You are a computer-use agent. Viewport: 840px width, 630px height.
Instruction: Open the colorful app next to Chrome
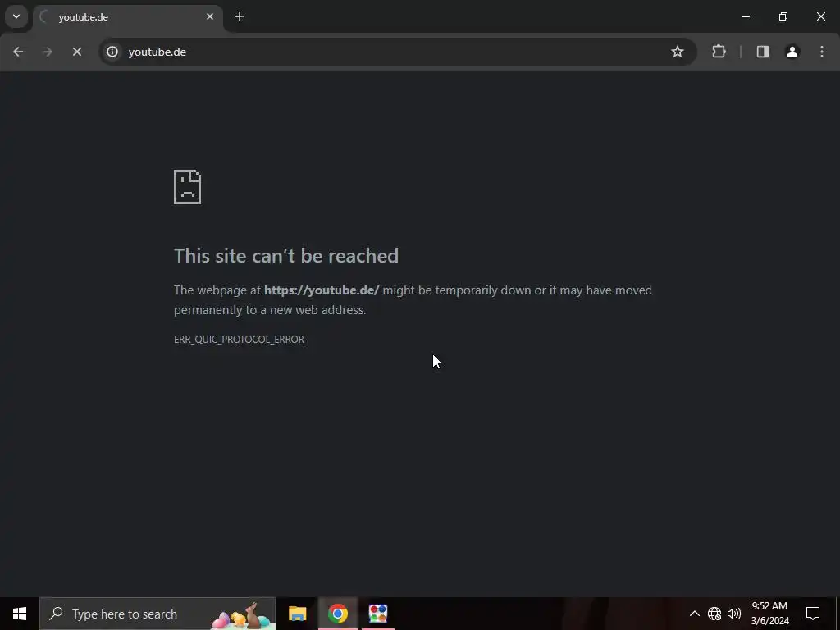(377, 614)
